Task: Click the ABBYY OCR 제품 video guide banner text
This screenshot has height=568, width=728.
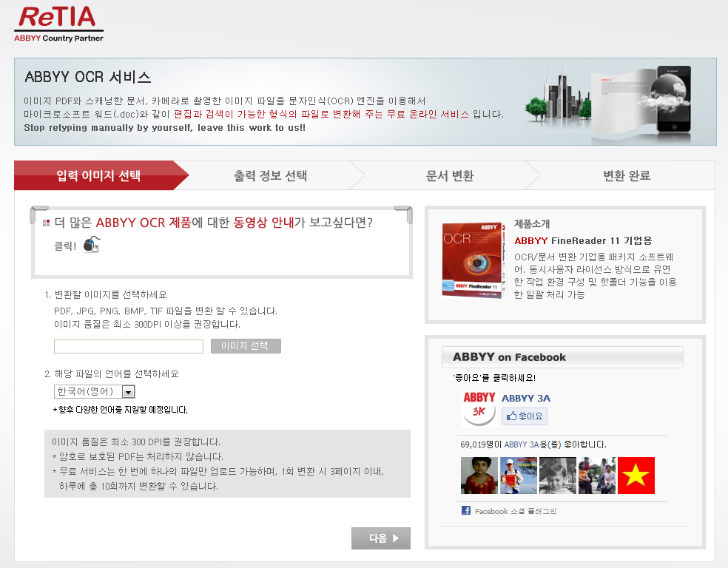Action: [x=214, y=223]
